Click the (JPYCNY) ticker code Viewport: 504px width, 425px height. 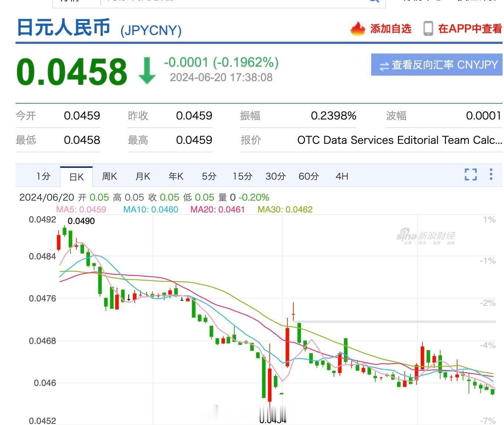(x=151, y=30)
